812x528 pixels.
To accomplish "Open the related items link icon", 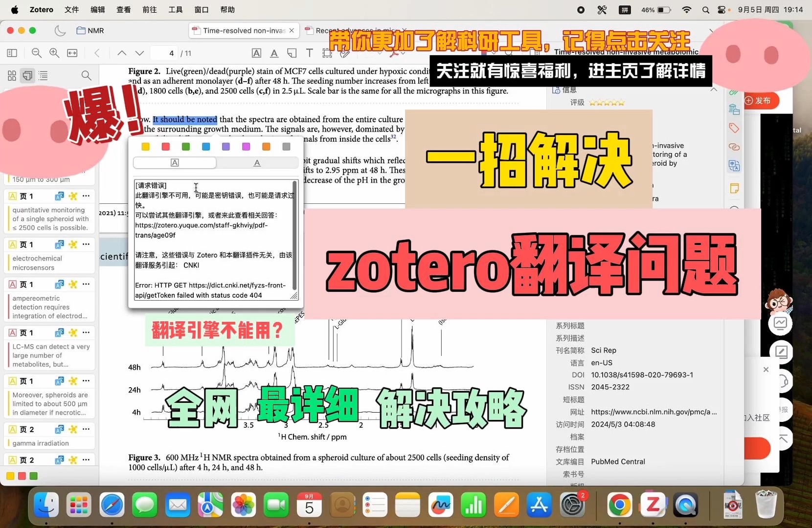I will click(734, 147).
